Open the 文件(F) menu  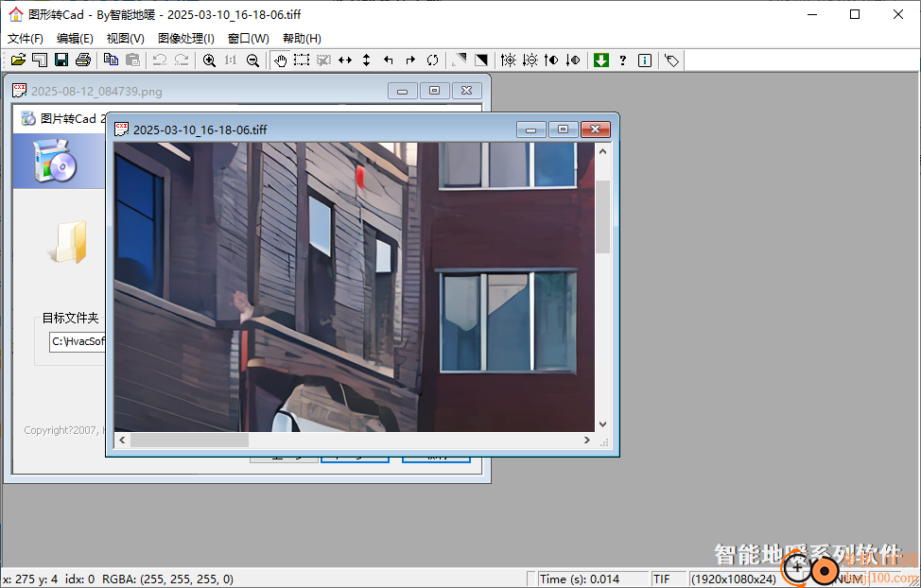(x=26, y=38)
